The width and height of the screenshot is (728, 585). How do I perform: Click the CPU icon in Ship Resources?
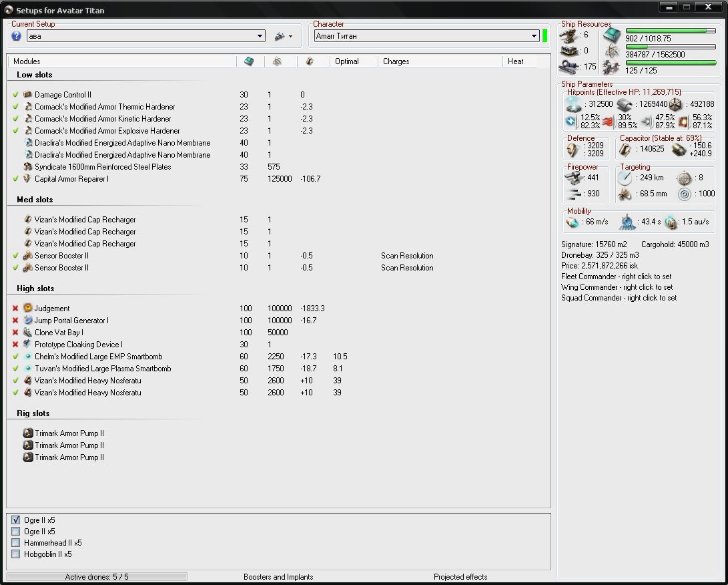(612, 35)
